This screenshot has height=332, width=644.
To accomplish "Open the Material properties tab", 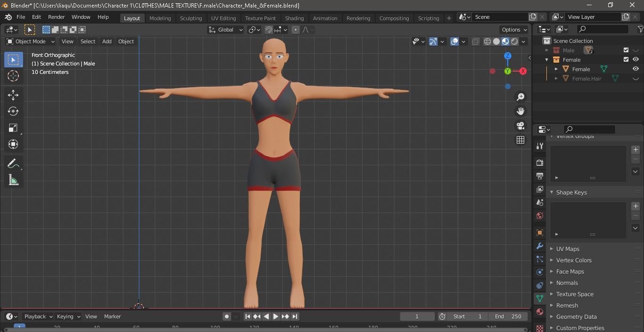I will (540, 312).
